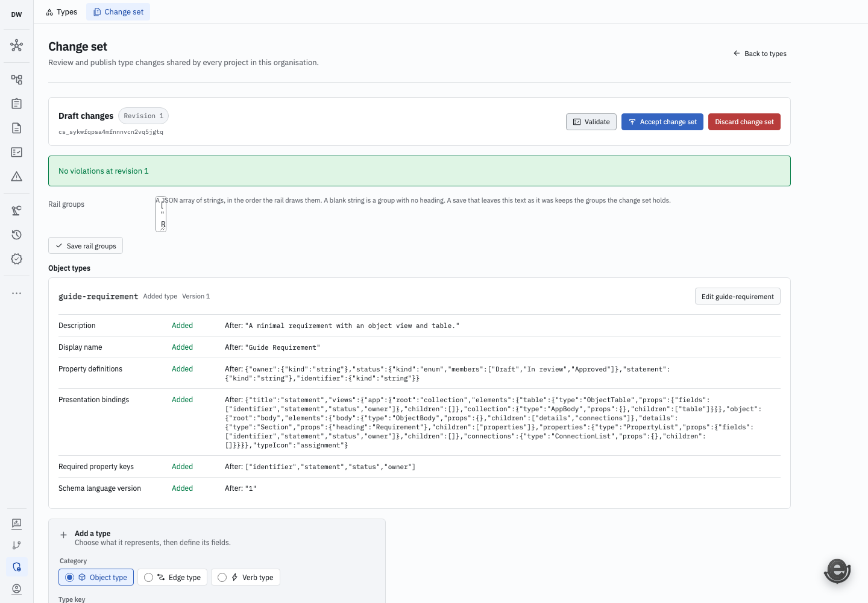Click Edit guide-requirement button
Screen dimensions: 868x603
pos(738,296)
